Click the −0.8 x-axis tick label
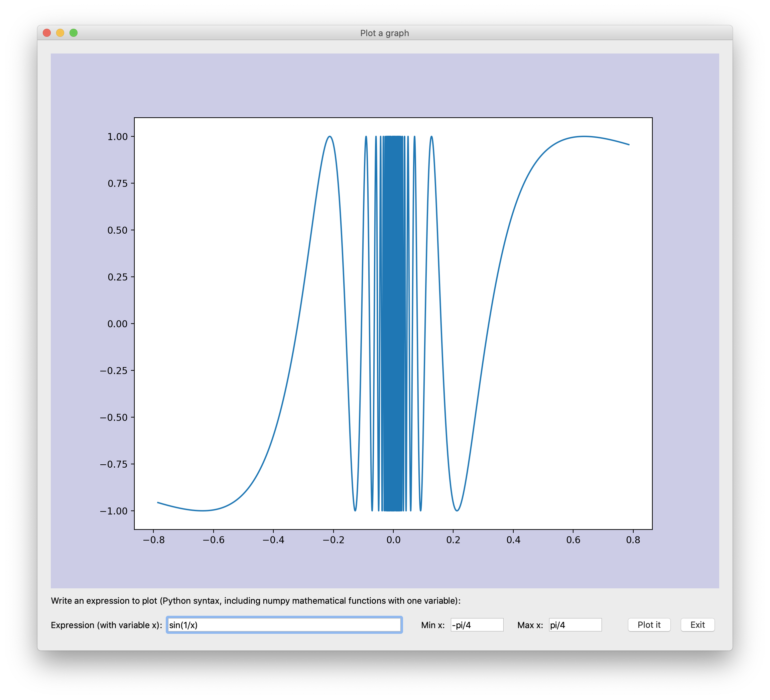Screen dimensions: 770x700 tap(153, 540)
